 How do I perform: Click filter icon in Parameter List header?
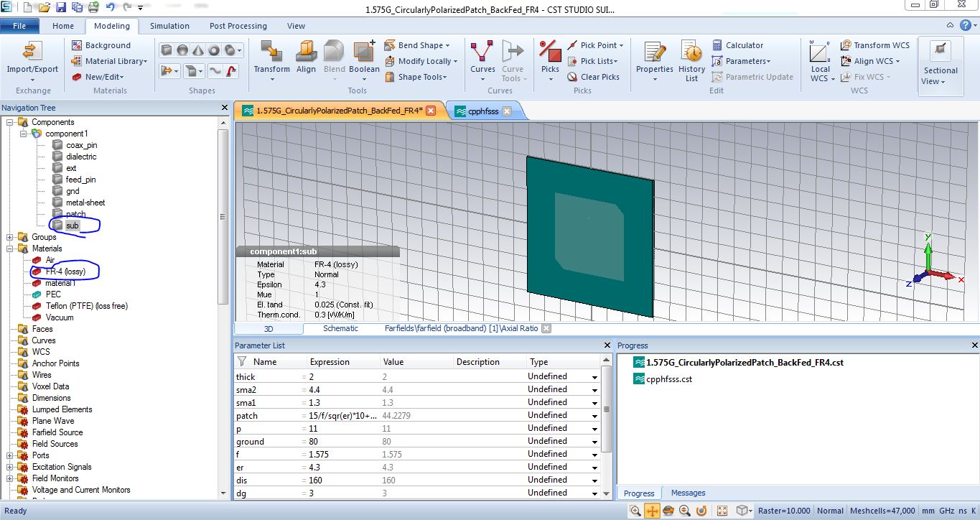click(x=242, y=362)
